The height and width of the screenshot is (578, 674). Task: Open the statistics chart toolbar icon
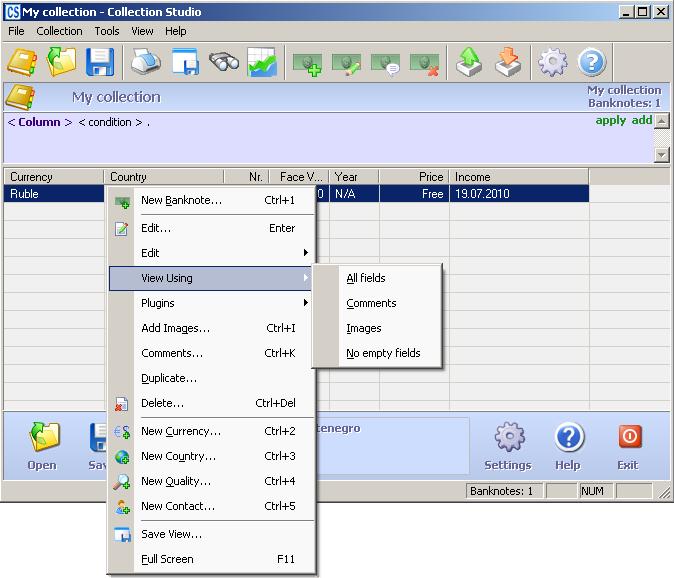click(x=262, y=62)
